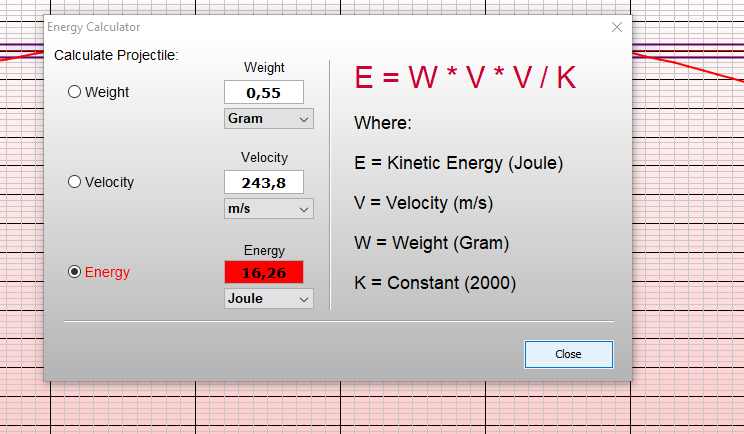The height and width of the screenshot is (434, 744).
Task: Click the pink chart grid behind dialog
Action: coord(300,410)
